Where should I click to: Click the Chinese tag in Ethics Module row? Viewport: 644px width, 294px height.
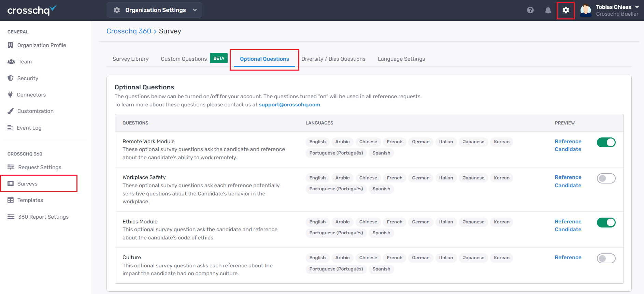pos(368,222)
